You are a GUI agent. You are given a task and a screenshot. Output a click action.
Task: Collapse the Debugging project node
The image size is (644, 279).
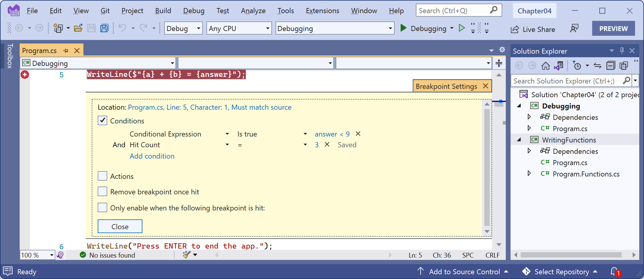(519, 106)
